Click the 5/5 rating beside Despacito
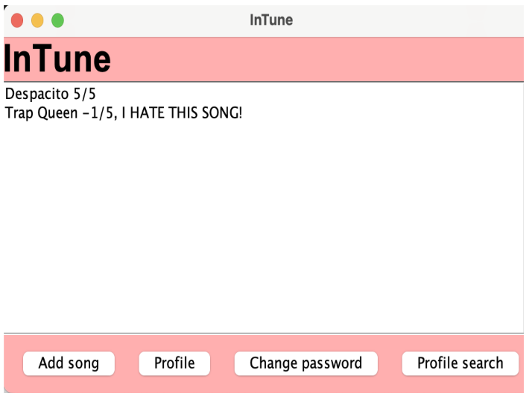 82,95
